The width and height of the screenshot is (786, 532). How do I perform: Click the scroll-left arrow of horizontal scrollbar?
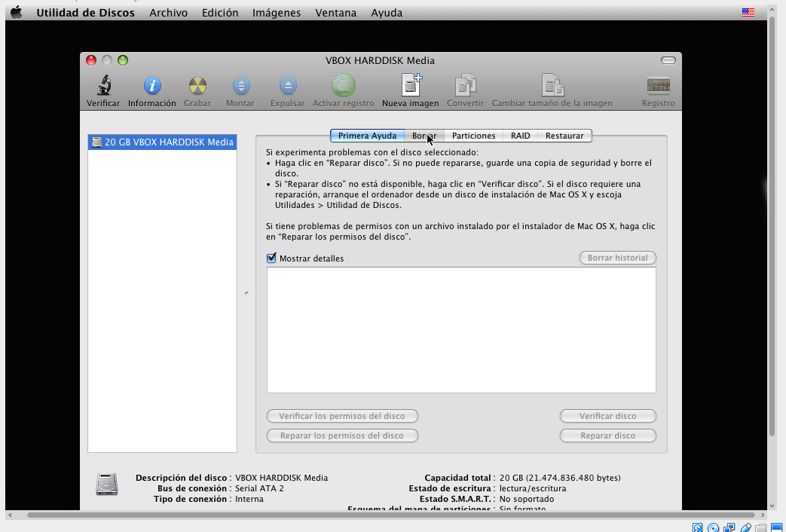tap(10, 515)
